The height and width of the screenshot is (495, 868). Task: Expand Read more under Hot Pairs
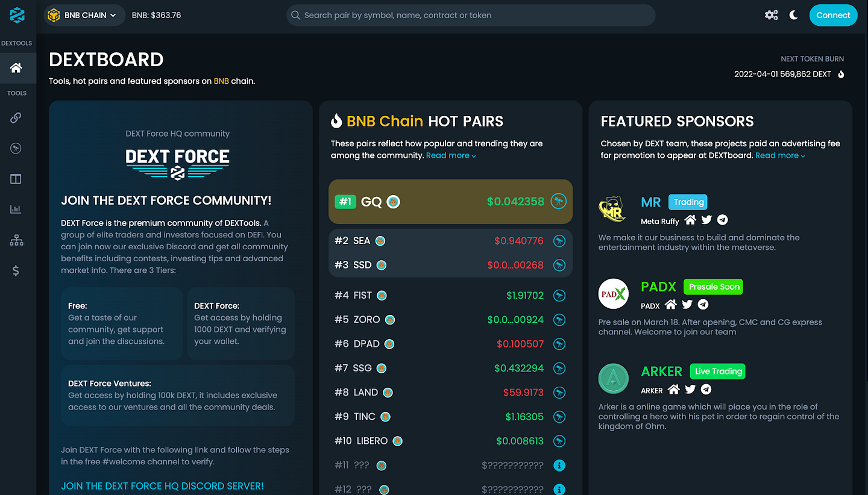coord(451,155)
